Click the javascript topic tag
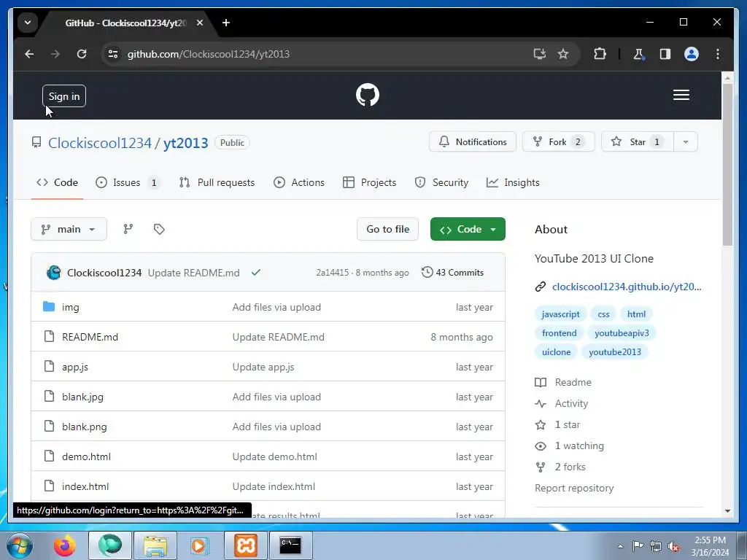 pyautogui.click(x=560, y=314)
